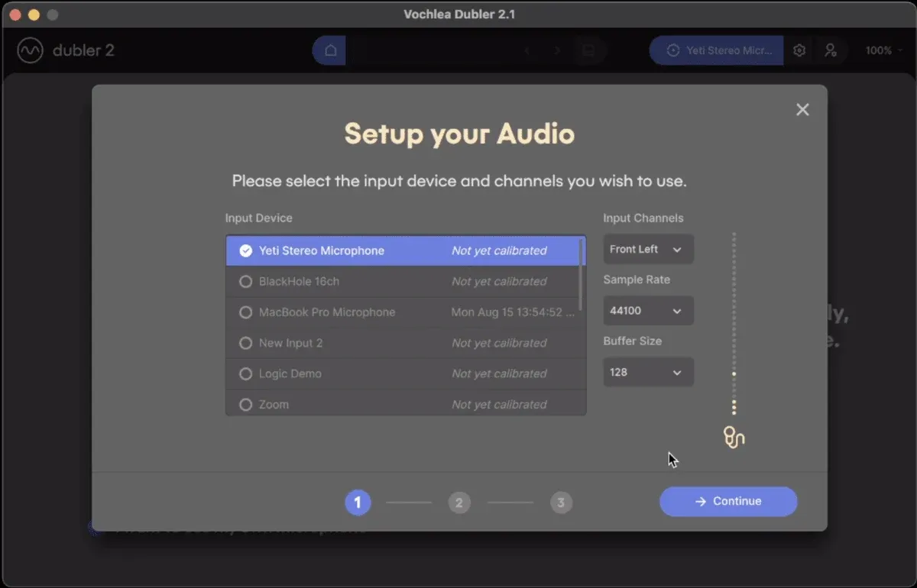Click the Input Device label
Image resolution: width=917 pixels, height=588 pixels.
[x=258, y=218]
